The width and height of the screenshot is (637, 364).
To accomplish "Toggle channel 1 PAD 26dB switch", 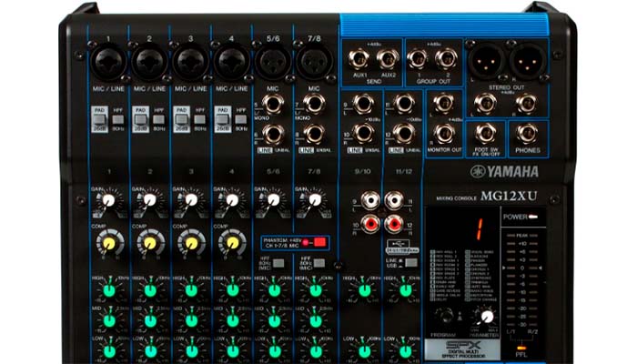I will 99,119.
